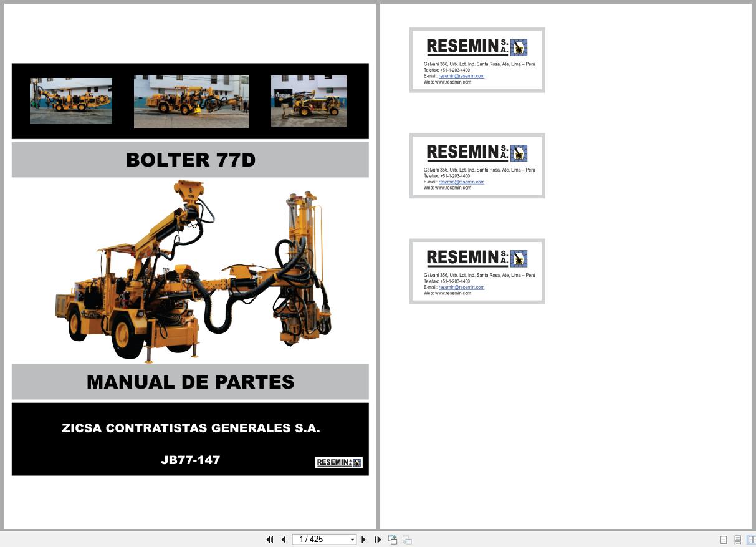Click the go to previous view icon
Image resolution: width=756 pixels, height=547 pixels.
point(393,540)
